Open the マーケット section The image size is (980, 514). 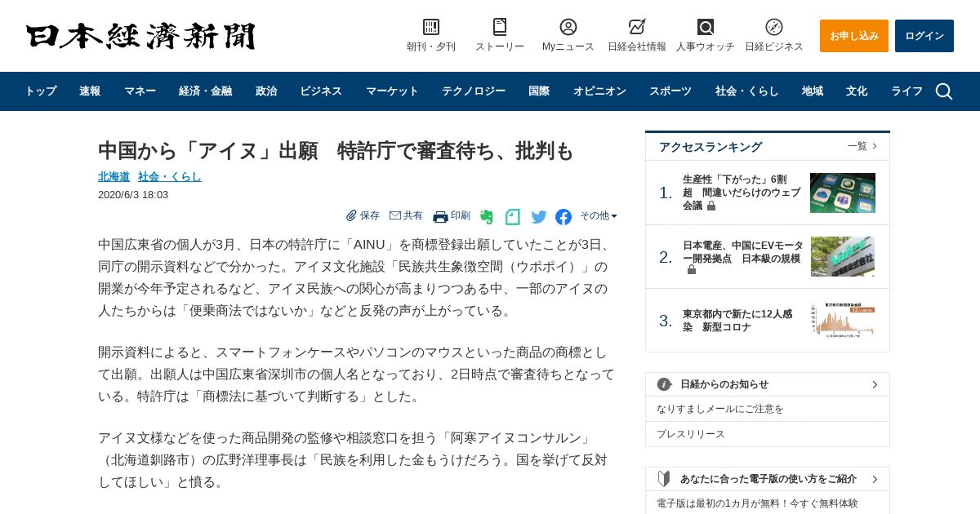(392, 91)
